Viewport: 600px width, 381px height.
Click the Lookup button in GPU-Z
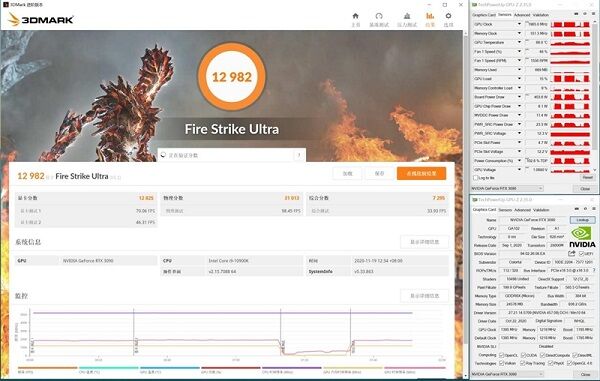pyautogui.click(x=582, y=220)
